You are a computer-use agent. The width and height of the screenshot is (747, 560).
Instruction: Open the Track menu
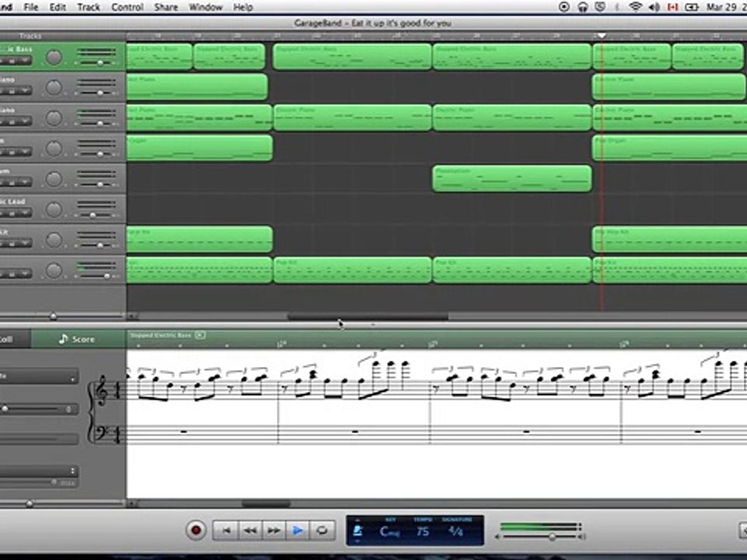[89, 7]
